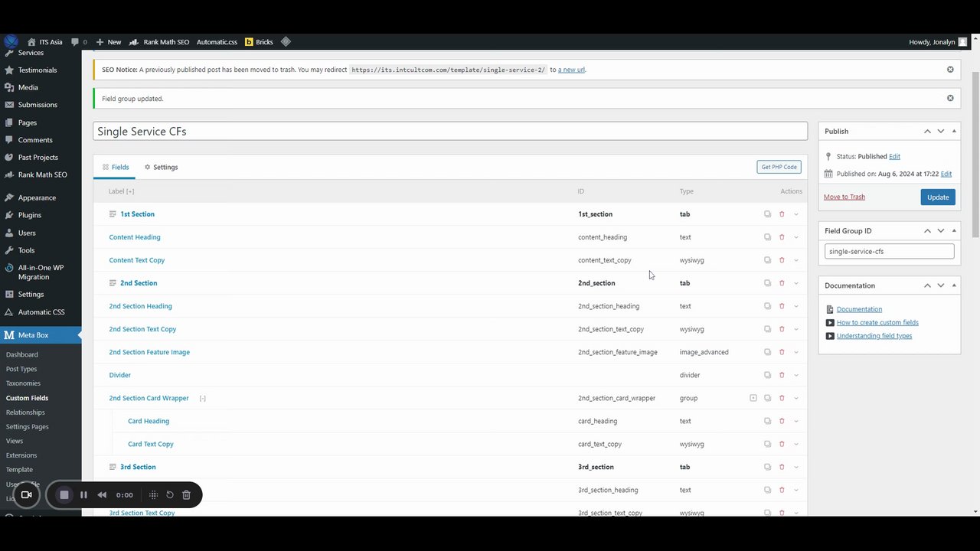Click the Update button
Image resolution: width=980 pixels, height=551 pixels.
pos(938,197)
